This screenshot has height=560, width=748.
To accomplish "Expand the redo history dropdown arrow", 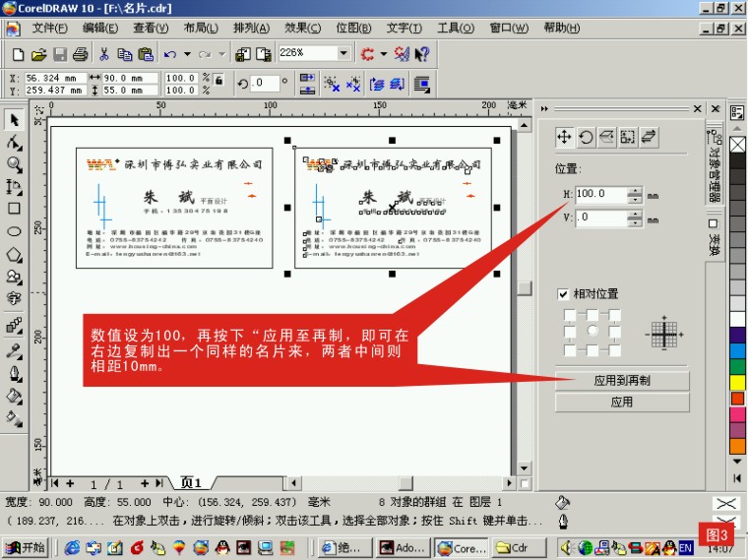I will tap(221, 54).
